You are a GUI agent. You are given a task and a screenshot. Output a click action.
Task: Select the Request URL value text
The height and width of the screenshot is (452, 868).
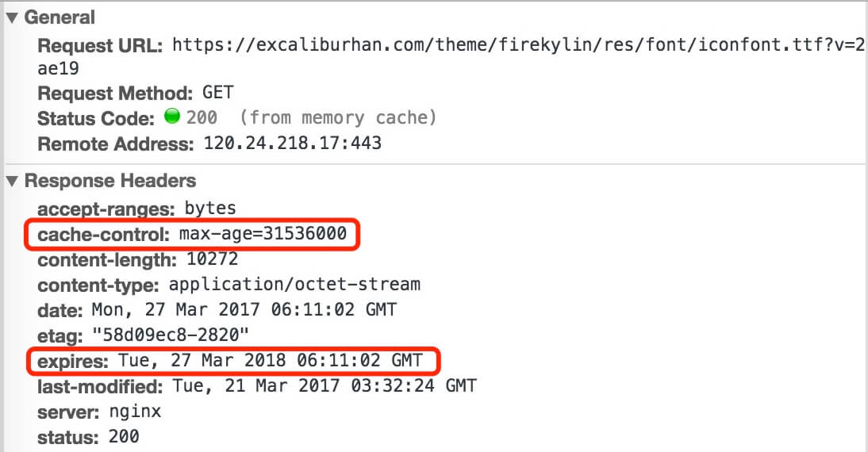coord(451,56)
